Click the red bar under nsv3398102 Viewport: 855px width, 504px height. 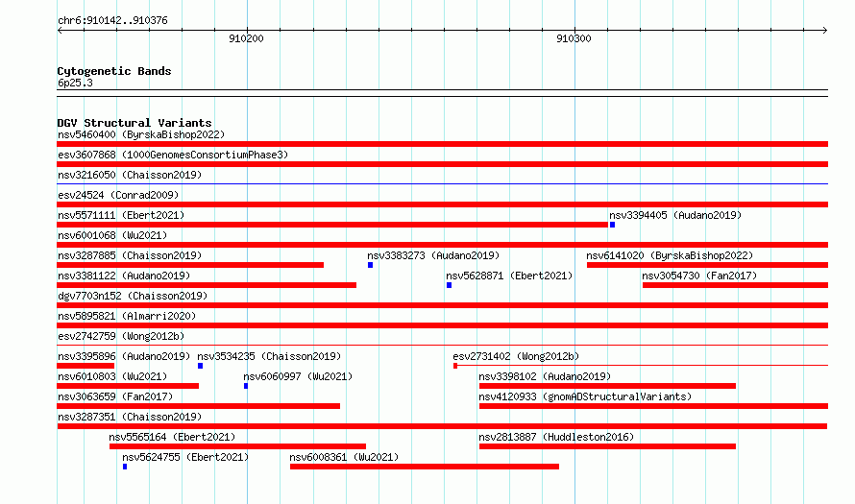[x=607, y=386]
